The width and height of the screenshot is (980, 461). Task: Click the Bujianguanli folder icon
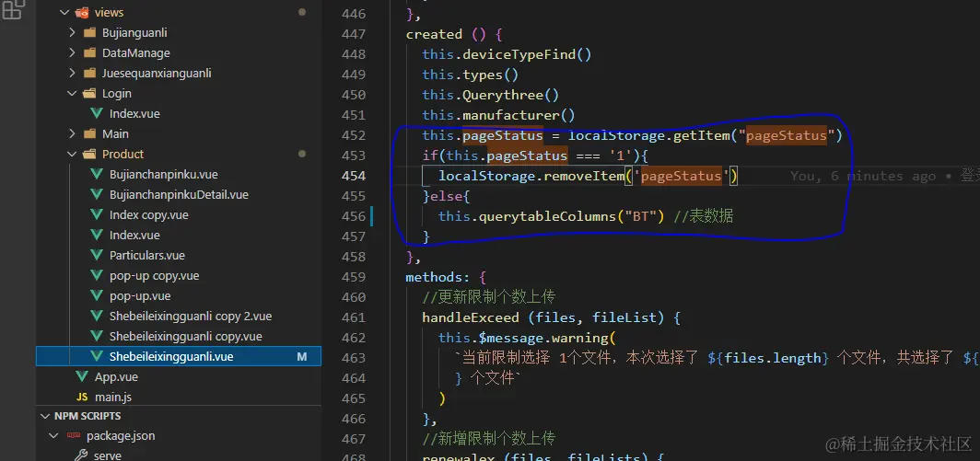89,32
